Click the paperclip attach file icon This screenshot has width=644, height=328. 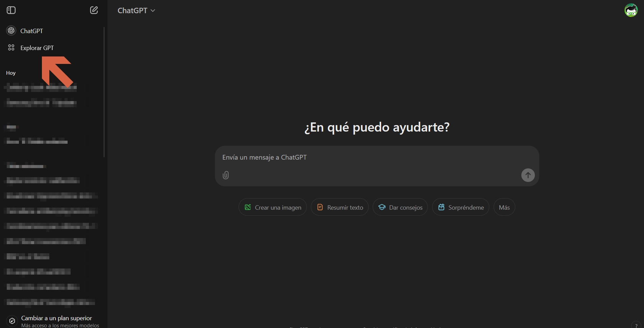tap(226, 175)
